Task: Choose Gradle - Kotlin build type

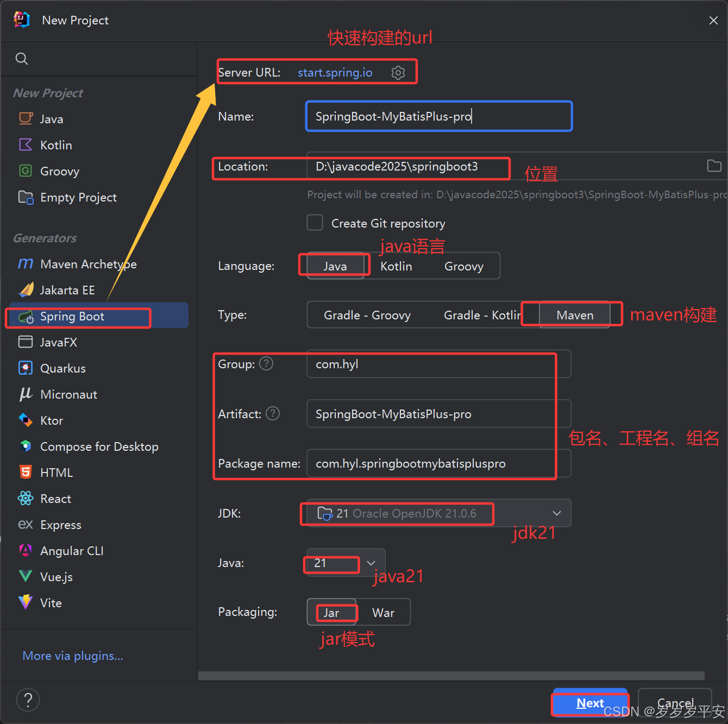Action: [x=482, y=315]
